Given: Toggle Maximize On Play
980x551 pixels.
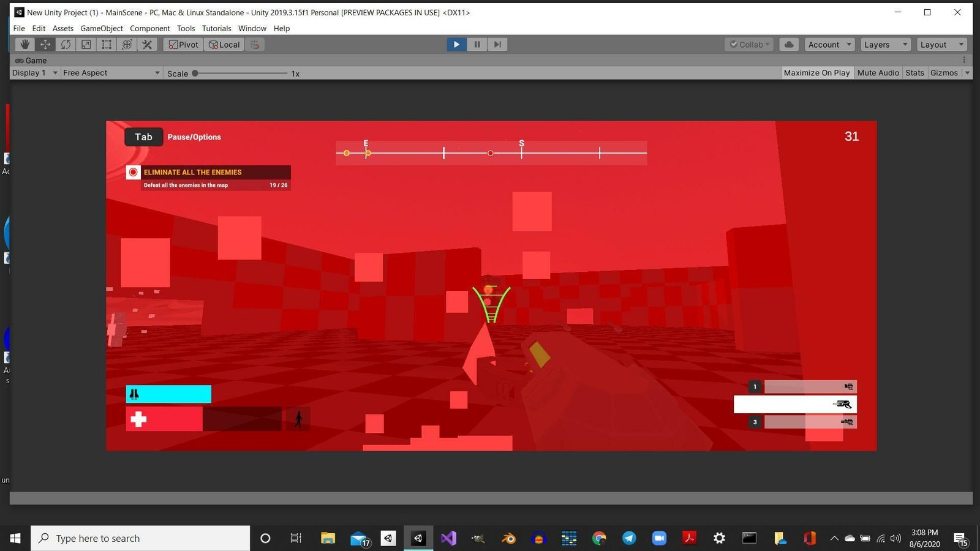Looking at the screenshot, I should (x=816, y=73).
